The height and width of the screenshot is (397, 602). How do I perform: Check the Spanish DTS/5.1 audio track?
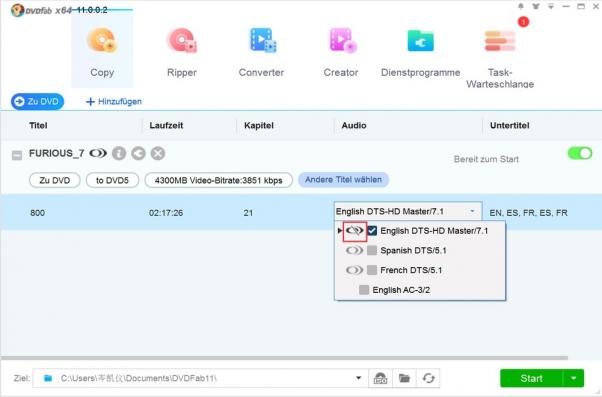coord(372,250)
